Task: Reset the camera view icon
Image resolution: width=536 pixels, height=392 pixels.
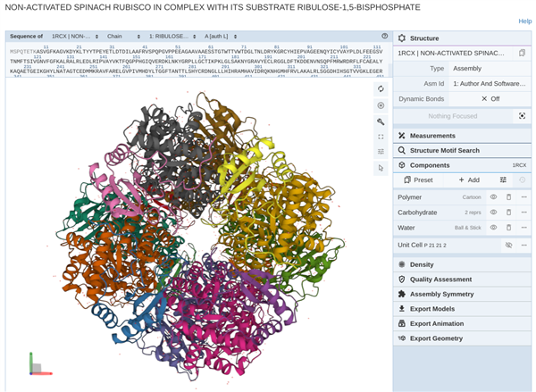Action: (381, 89)
